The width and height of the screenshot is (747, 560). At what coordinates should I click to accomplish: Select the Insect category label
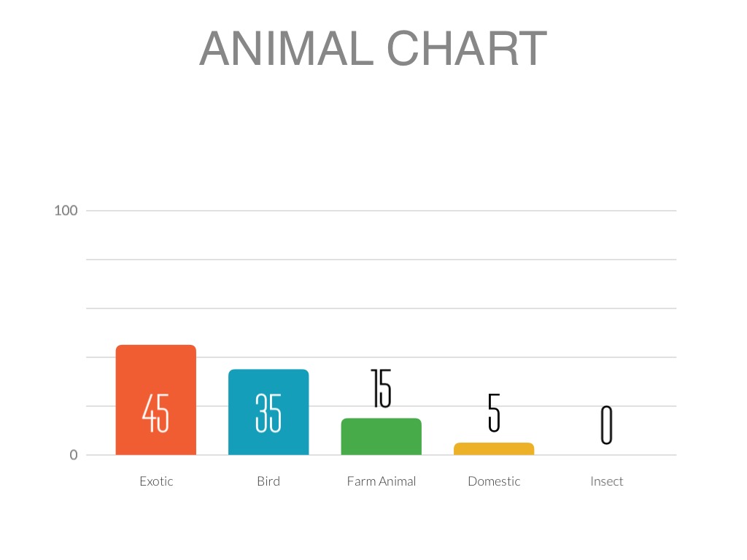606,481
